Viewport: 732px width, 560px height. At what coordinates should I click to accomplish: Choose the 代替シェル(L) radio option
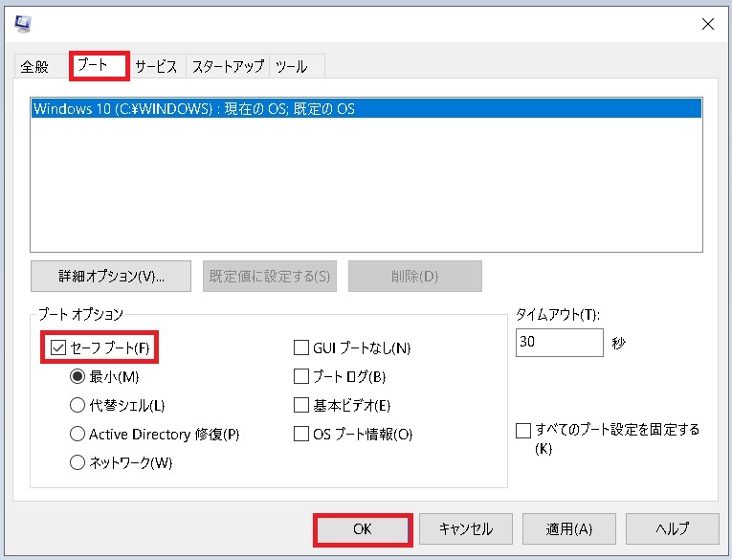(78, 405)
